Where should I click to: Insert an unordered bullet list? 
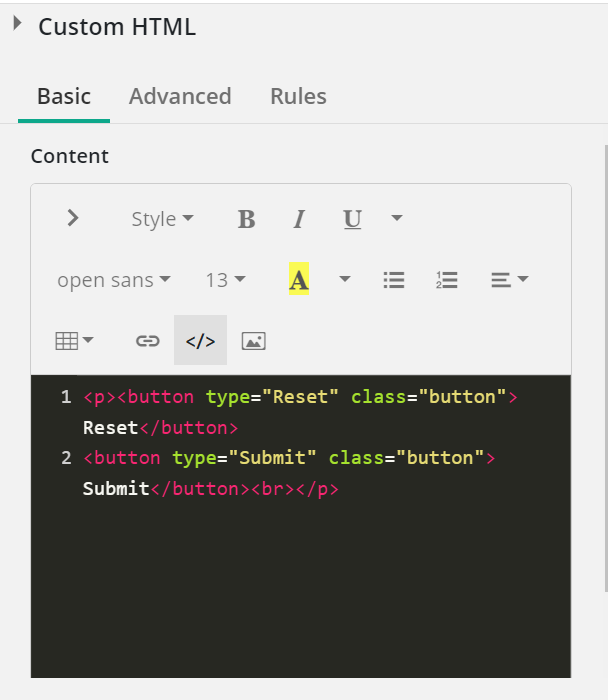(394, 280)
